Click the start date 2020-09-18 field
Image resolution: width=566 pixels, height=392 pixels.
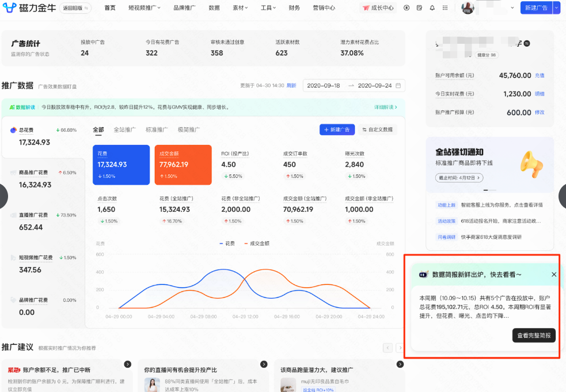point(324,86)
